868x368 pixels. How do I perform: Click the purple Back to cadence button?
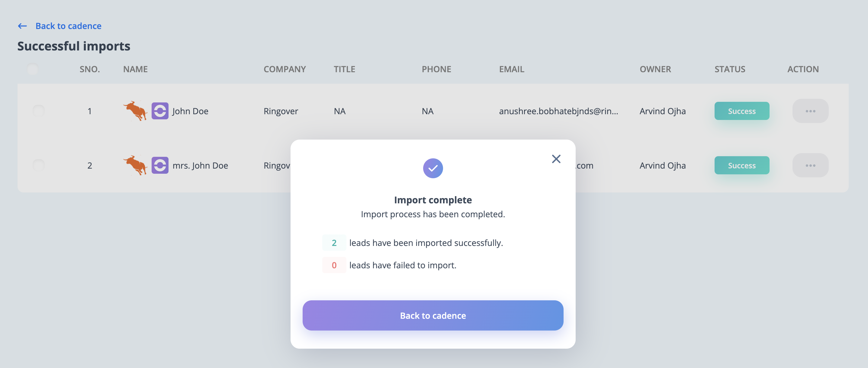[433, 315]
